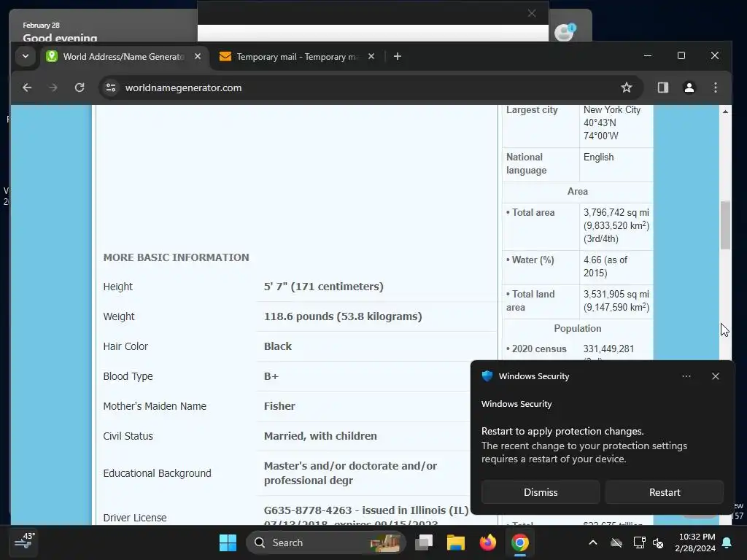The image size is (747, 560).
Task: Close the dark popup behind Chrome
Action: click(x=532, y=13)
